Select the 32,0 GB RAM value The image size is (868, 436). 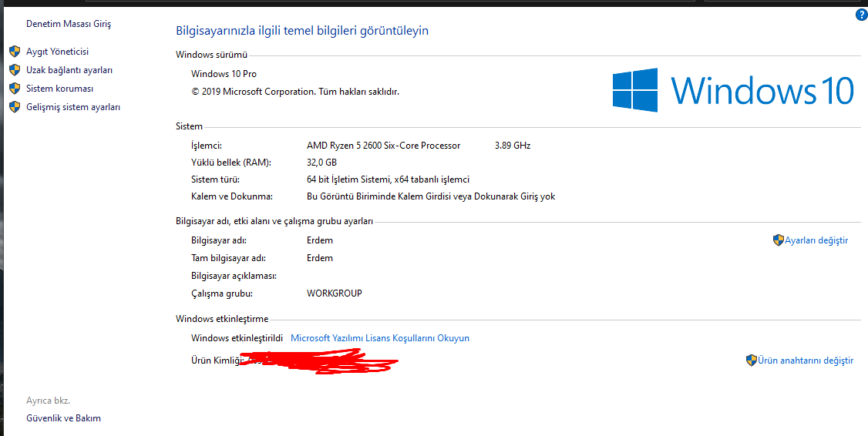click(321, 163)
